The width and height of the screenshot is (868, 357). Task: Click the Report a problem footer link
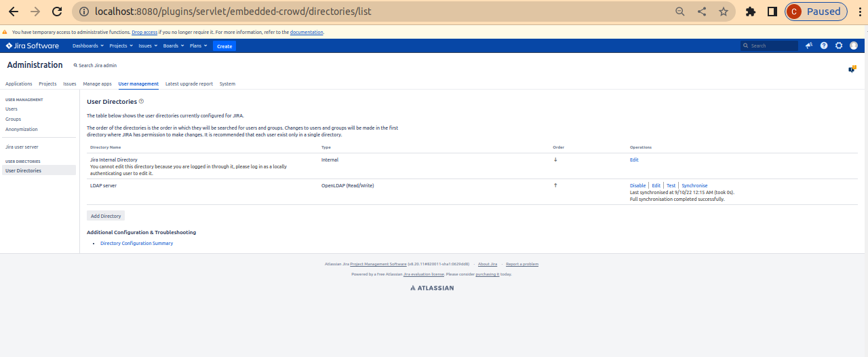pos(522,264)
